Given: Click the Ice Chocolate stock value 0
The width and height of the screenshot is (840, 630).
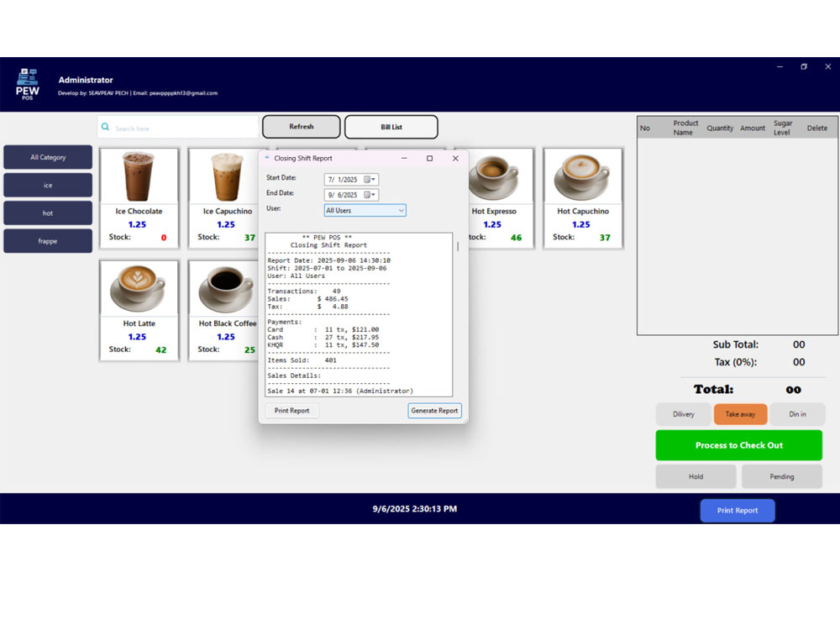Looking at the screenshot, I should pyautogui.click(x=164, y=238).
